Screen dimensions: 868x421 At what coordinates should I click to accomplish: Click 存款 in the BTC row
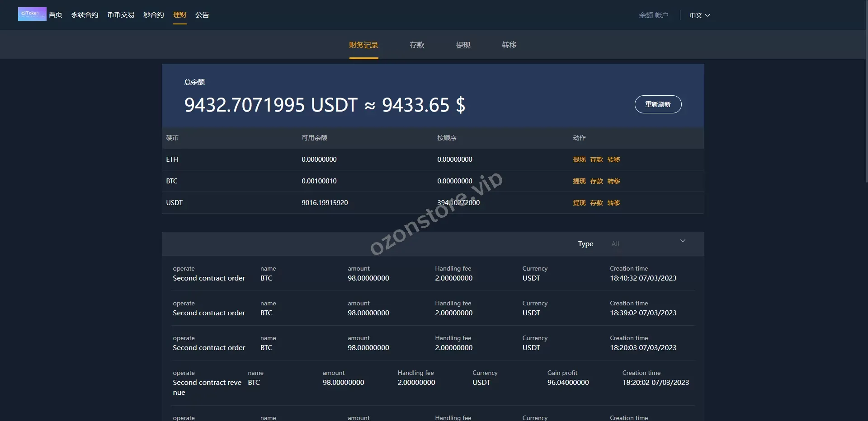point(596,181)
